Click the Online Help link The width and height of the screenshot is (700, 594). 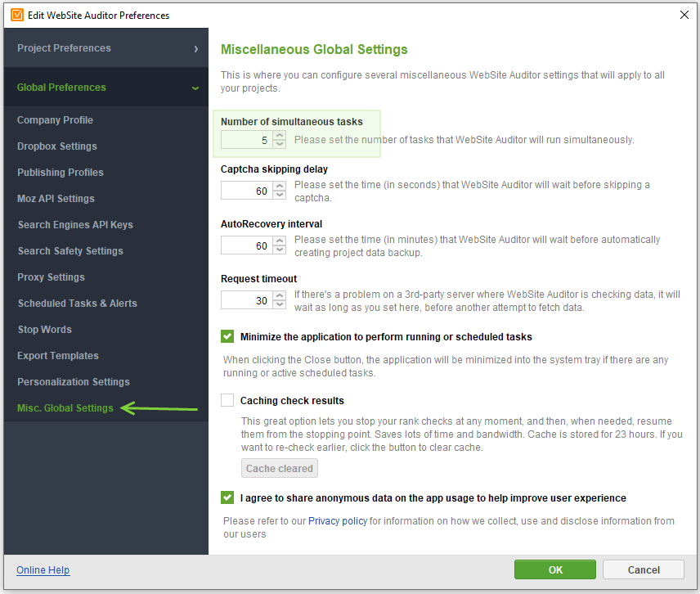click(43, 570)
